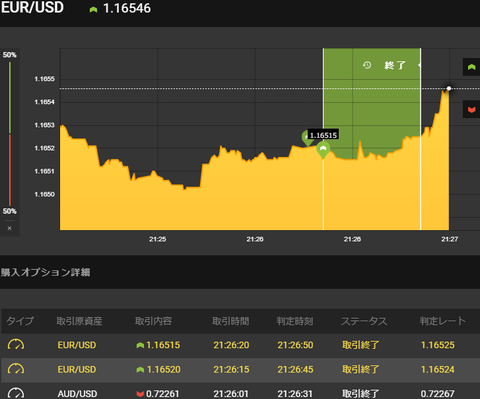The height and width of the screenshot is (399, 480).
Task: Open the gauge icon of first EUR/USD row
Action: click(16, 344)
